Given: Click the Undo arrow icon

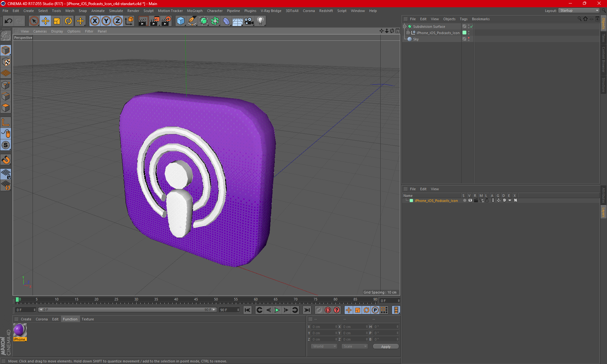Looking at the screenshot, I should pyautogui.click(x=8, y=21).
